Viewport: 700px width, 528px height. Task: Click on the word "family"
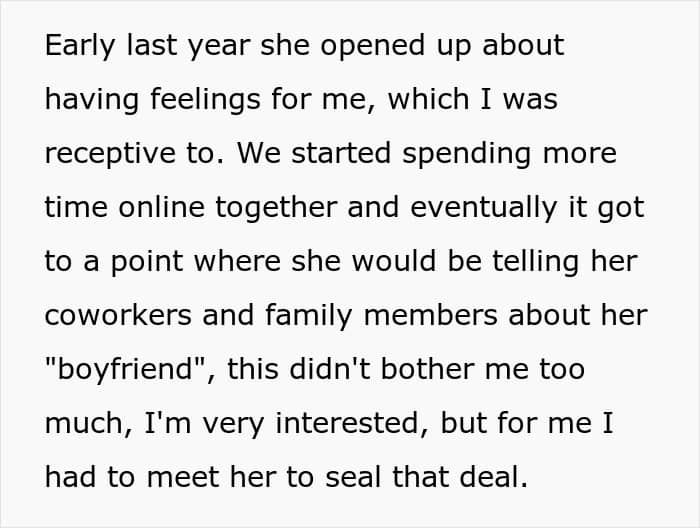tap(308, 316)
